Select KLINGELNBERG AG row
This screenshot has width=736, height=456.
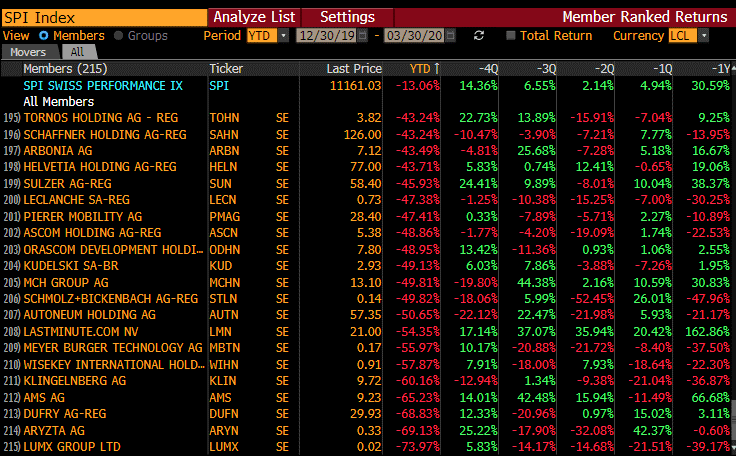[366, 381]
